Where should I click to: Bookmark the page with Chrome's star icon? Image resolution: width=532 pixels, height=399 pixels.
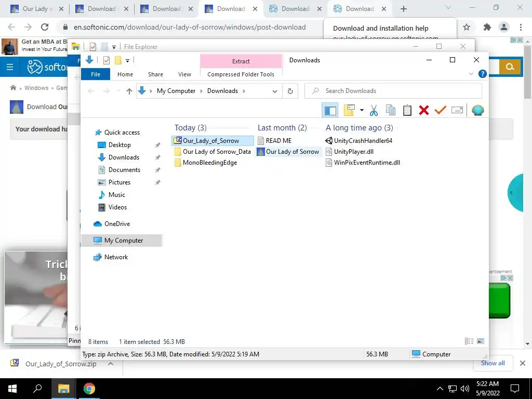(467, 27)
